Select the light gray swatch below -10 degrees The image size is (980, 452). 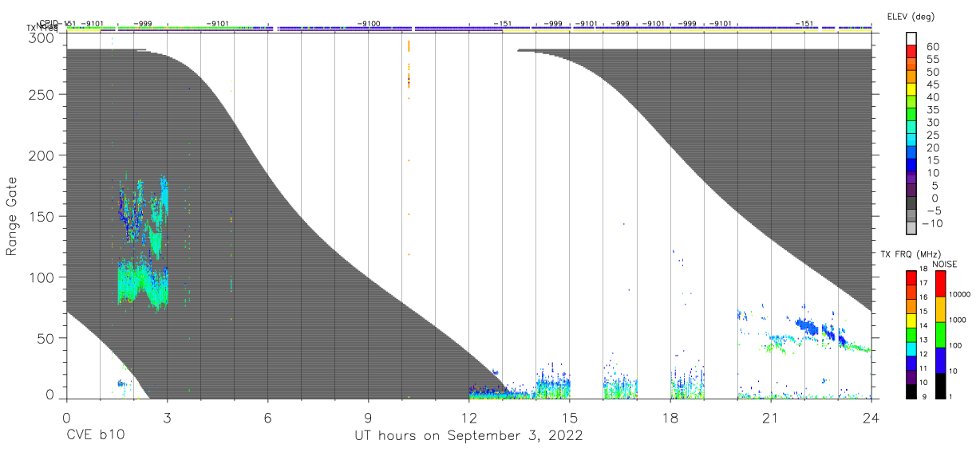point(912,230)
